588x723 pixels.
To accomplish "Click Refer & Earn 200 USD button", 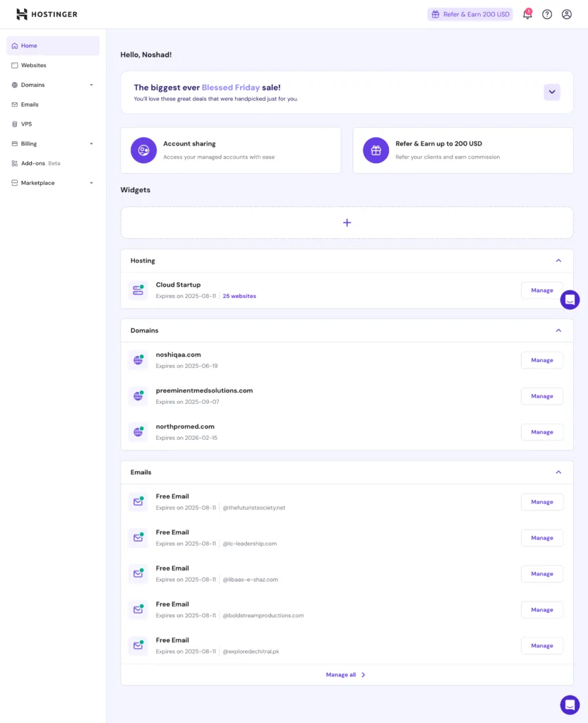I will pyautogui.click(x=470, y=14).
